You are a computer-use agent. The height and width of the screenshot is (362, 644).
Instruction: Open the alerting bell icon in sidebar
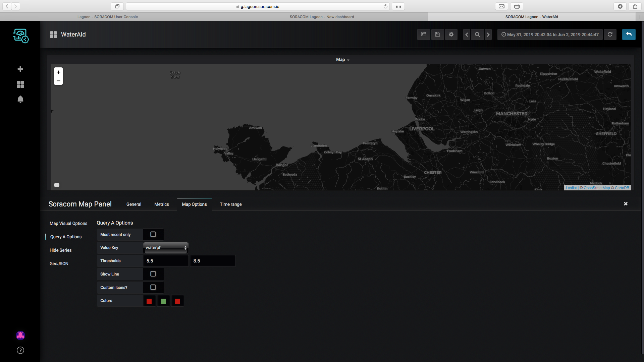click(x=20, y=99)
